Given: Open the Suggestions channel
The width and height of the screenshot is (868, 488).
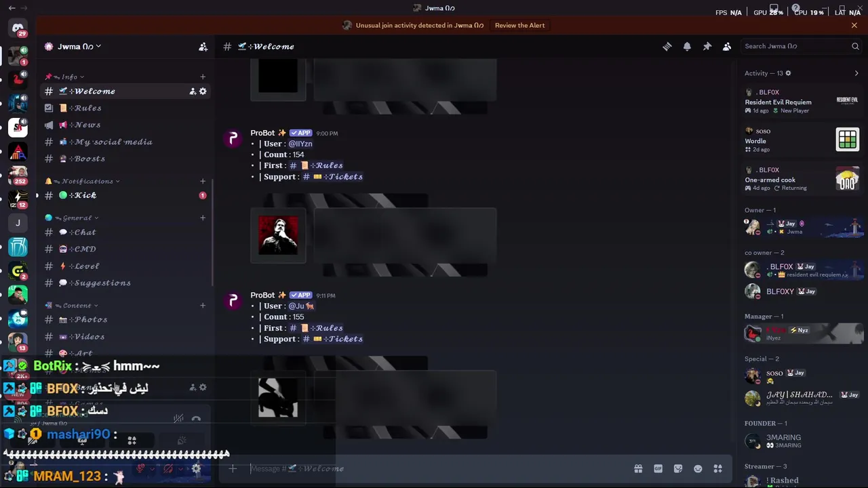Looking at the screenshot, I should click(126, 283).
